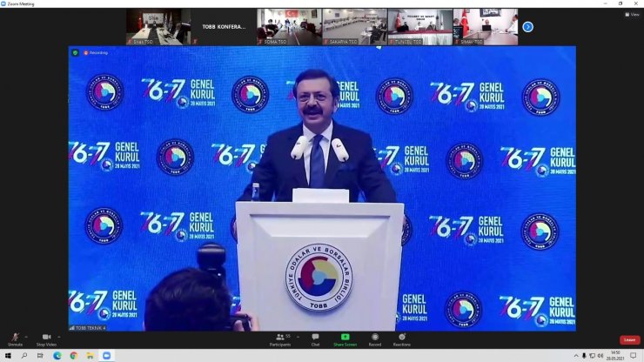Viewport: 644px width, 362px height.
Task: Click network icon in system tray
Action: [x=593, y=356]
